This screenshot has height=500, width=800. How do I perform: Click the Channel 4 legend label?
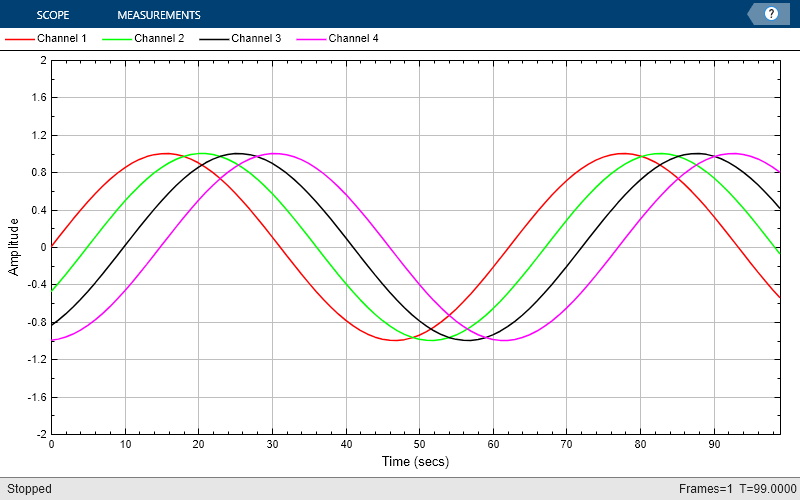coord(354,38)
